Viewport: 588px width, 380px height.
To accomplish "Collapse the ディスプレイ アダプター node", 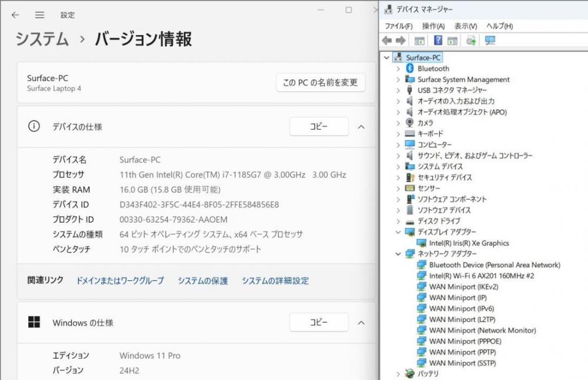I will pyautogui.click(x=398, y=232).
